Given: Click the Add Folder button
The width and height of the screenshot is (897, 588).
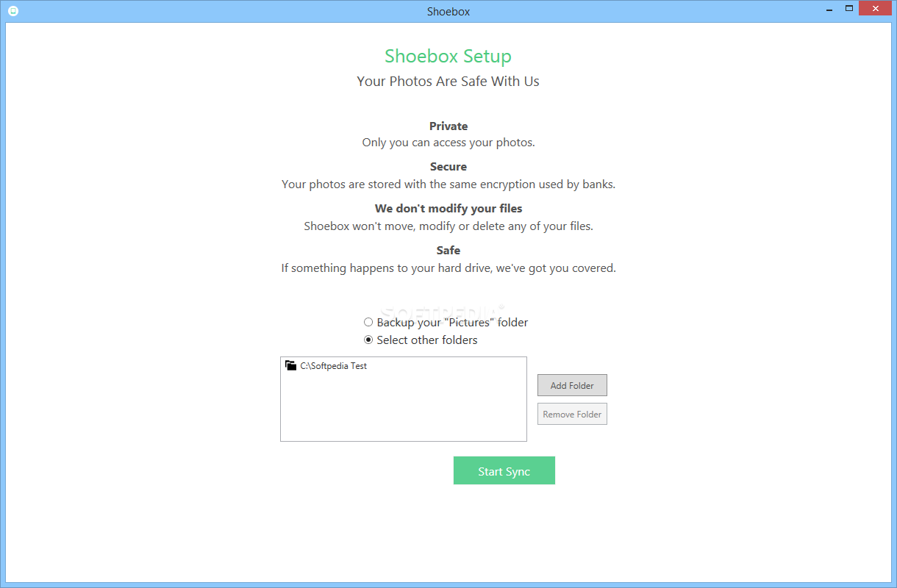Looking at the screenshot, I should tap(572, 385).
